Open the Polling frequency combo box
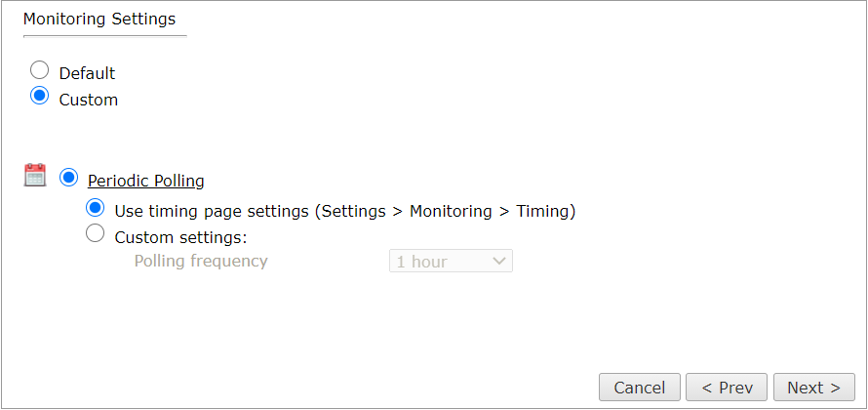868x410 pixels. click(451, 261)
